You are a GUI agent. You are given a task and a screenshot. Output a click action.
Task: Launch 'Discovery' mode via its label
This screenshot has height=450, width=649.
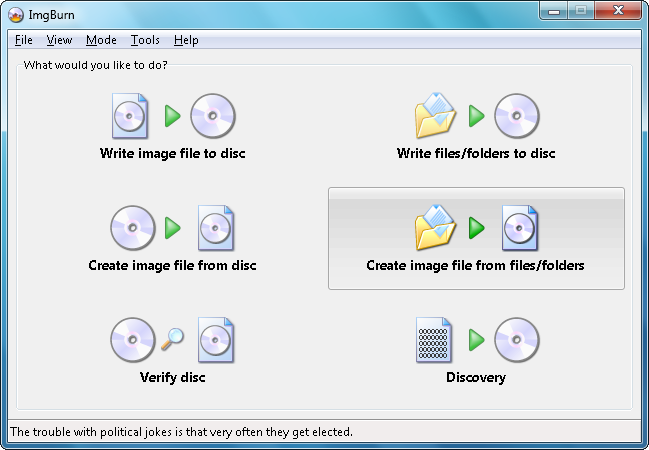476,378
